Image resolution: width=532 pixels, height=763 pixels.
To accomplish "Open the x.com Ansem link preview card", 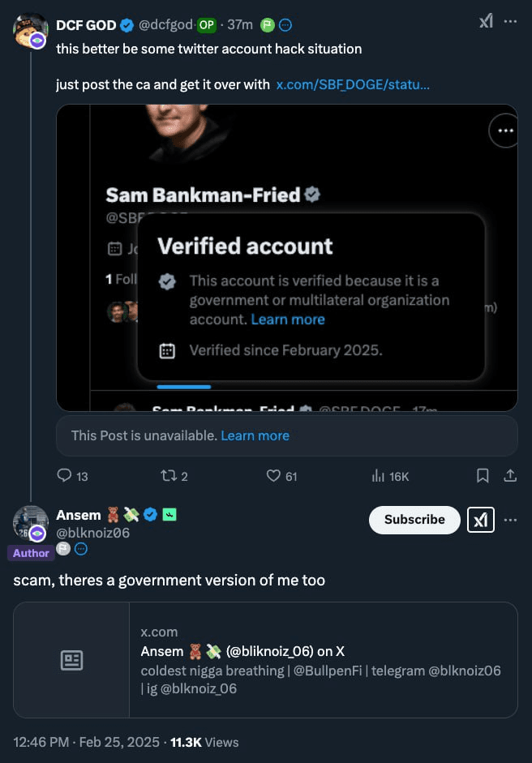I will 265,660.
